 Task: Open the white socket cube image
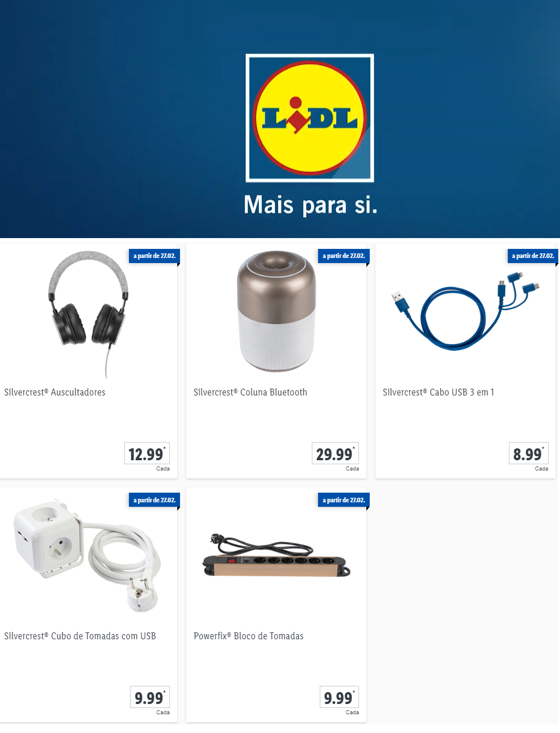(87, 555)
